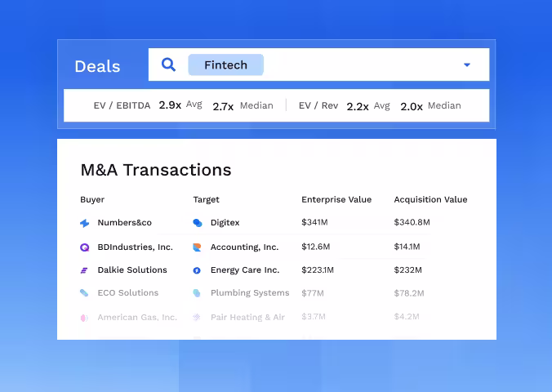Open the Numbers&co buyer name
This screenshot has height=392, width=552.
[125, 223]
